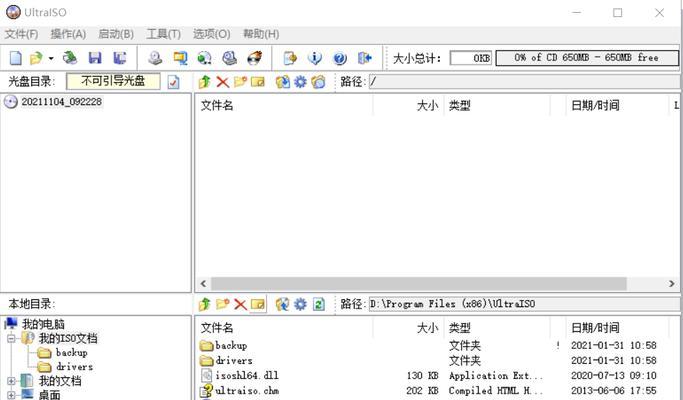Click left arrow of horizontal scrollbar
The image size is (683, 400).
coord(203,284)
